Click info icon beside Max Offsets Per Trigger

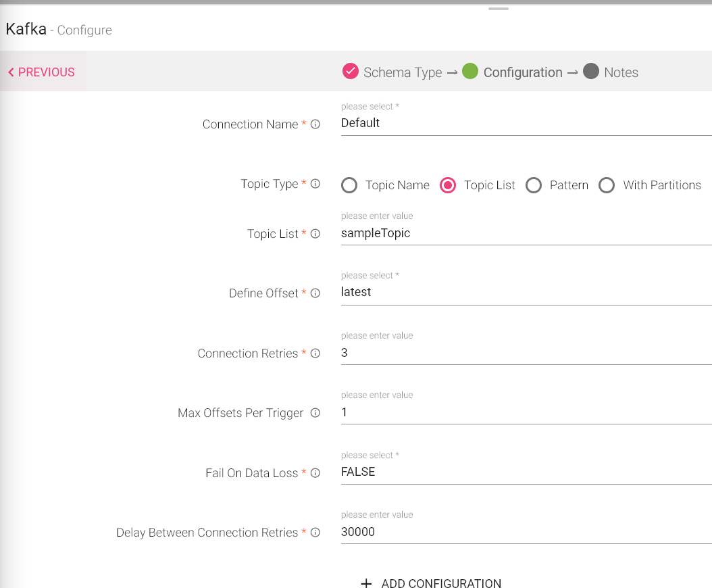(315, 413)
